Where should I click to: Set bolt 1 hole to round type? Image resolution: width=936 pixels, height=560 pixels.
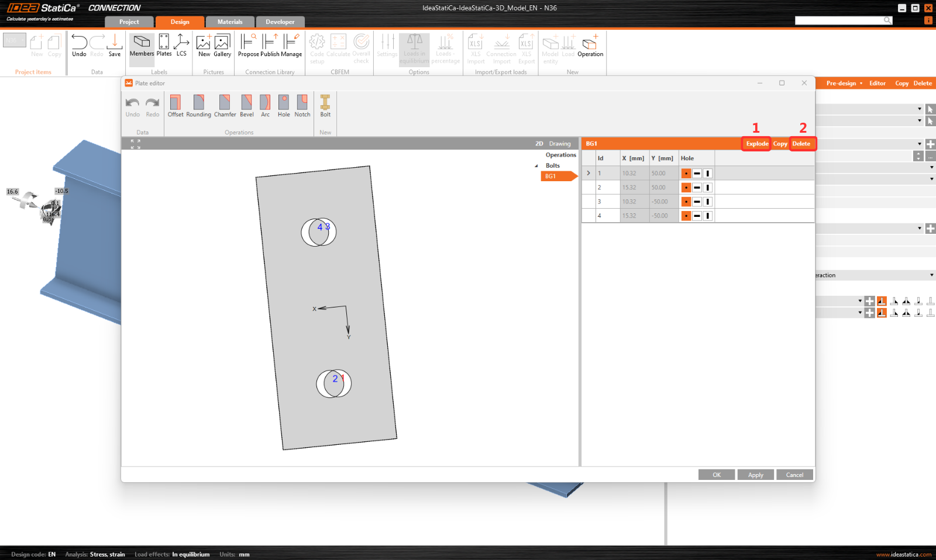tap(686, 174)
